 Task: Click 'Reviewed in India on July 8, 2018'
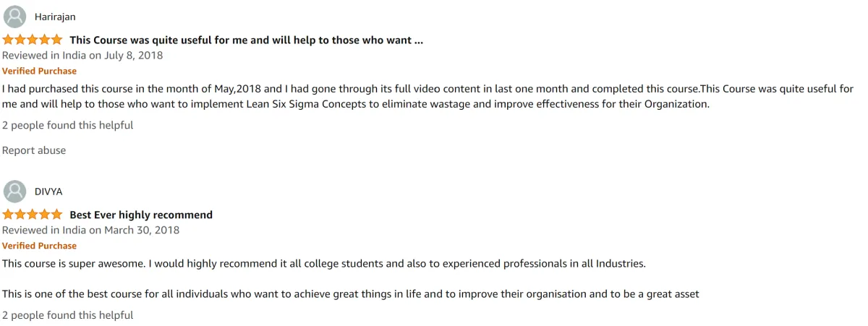pos(82,56)
